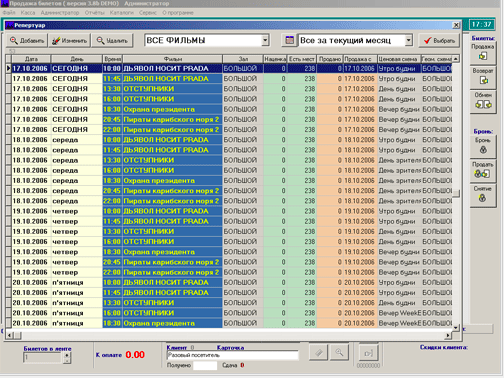Open the Касса menu
This screenshot has width=504, height=378.
pyautogui.click(x=28, y=13)
